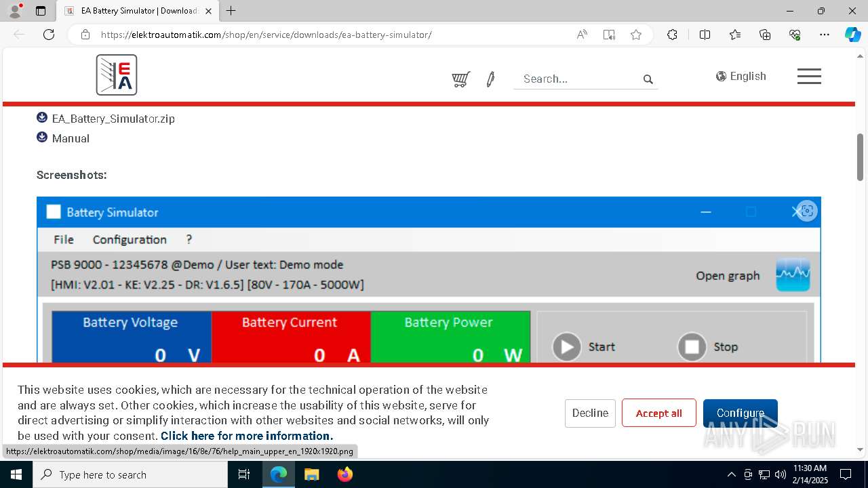The width and height of the screenshot is (868, 488).
Task: Open the Browser essentials icon
Action: click(795, 35)
